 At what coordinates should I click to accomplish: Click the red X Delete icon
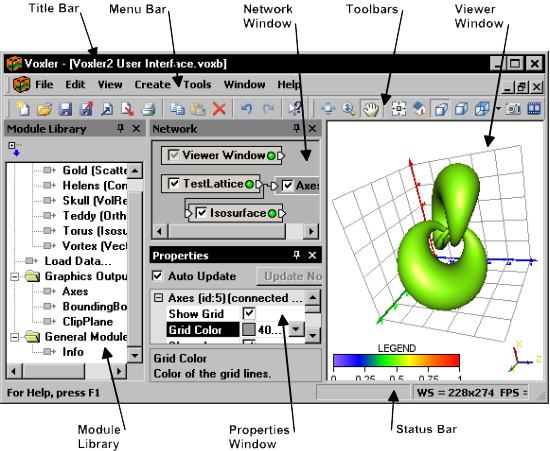click(x=219, y=109)
